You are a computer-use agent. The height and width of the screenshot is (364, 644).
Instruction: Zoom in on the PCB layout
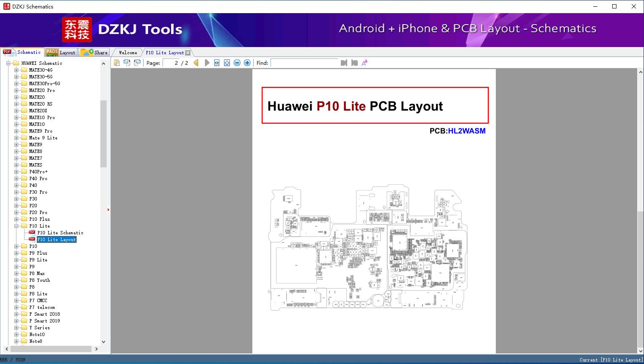pyautogui.click(x=247, y=62)
